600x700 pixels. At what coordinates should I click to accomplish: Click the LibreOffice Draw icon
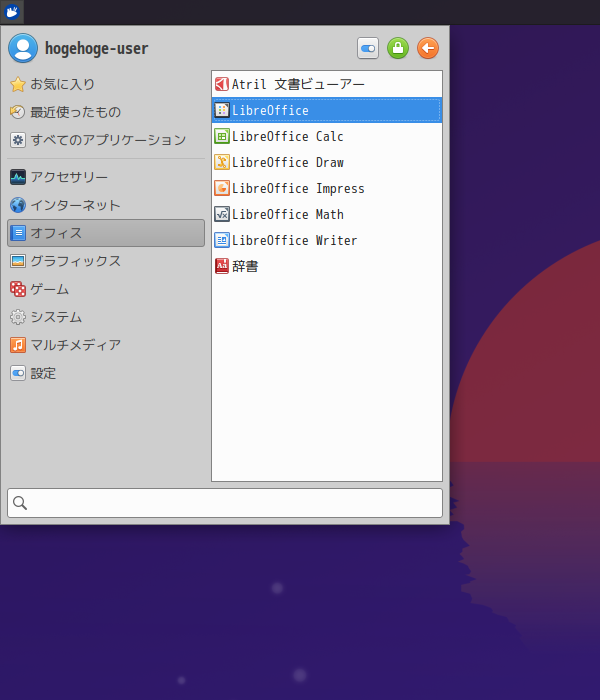(x=222, y=162)
